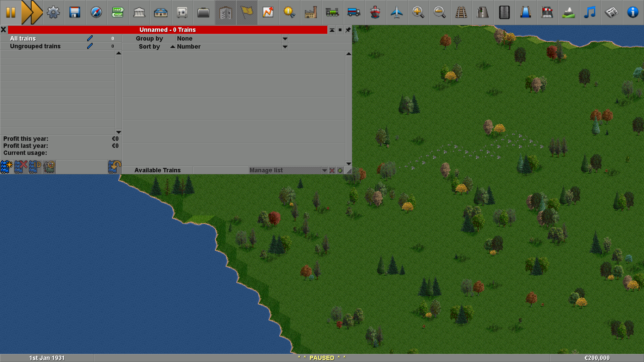Click the create new group icon
The width and height of the screenshot is (644, 362).
pos(7,167)
